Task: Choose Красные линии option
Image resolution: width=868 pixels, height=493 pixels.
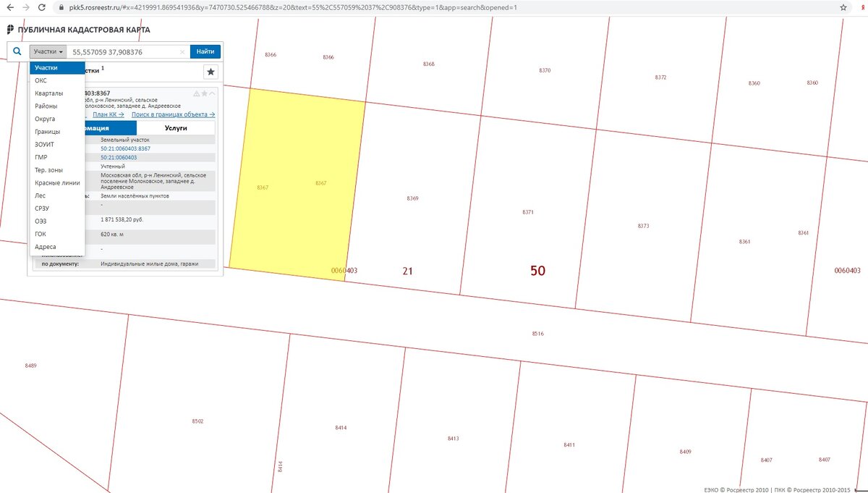Action: 57,182
